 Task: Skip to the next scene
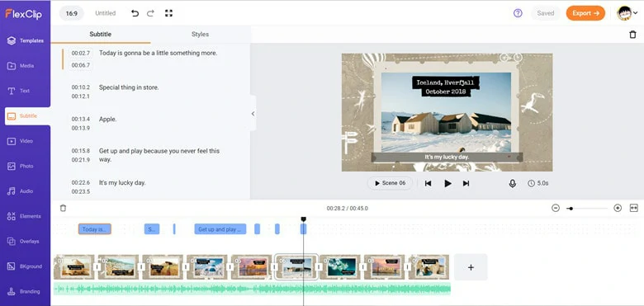pos(466,183)
